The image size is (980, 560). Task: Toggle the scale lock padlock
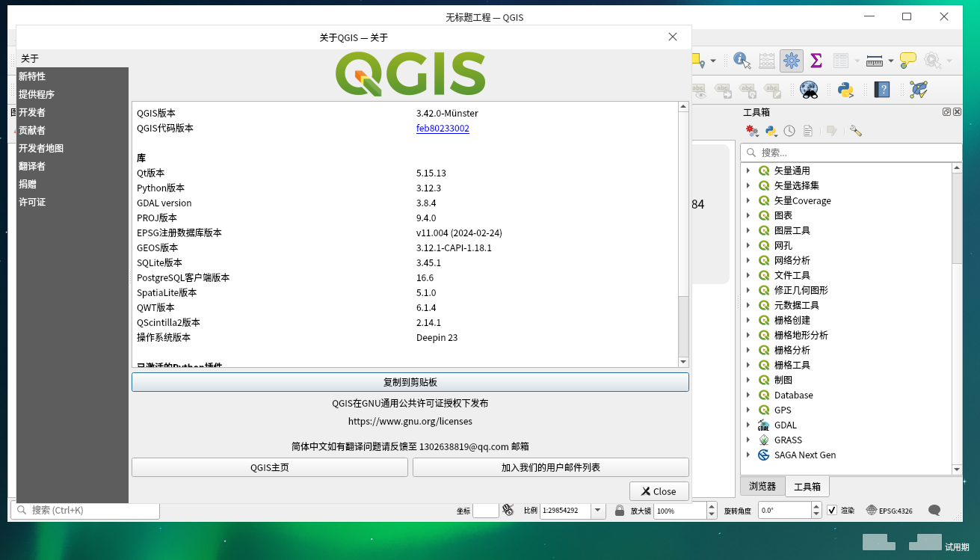coord(620,511)
